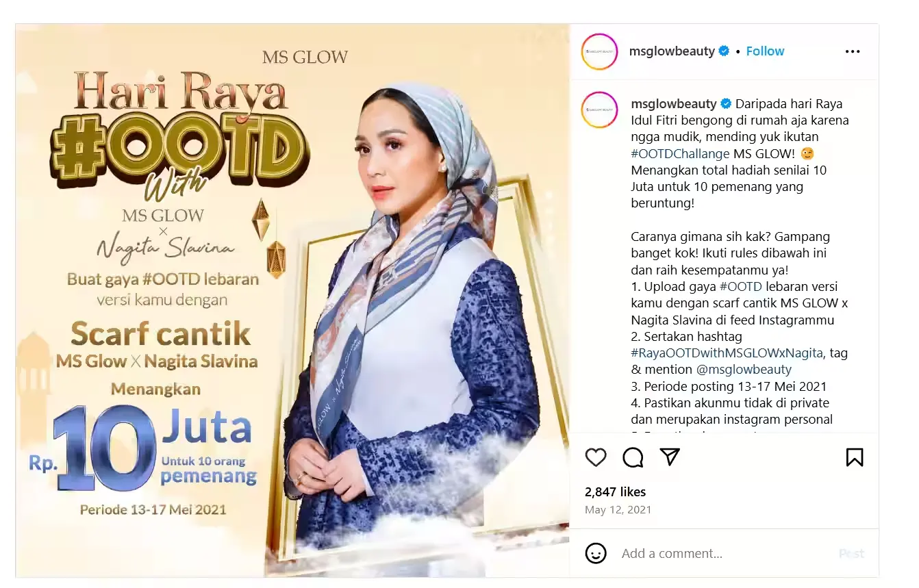Click the msglowbeauty header profile picture

coord(599,51)
